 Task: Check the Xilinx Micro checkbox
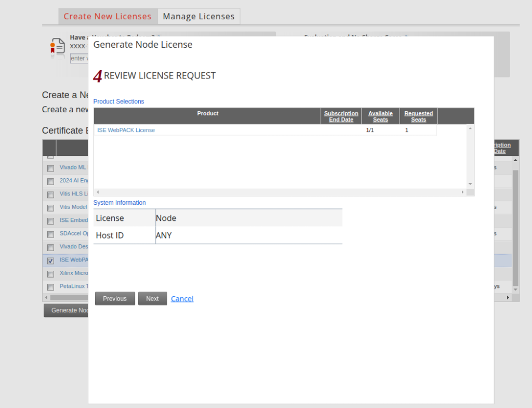(x=50, y=274)
